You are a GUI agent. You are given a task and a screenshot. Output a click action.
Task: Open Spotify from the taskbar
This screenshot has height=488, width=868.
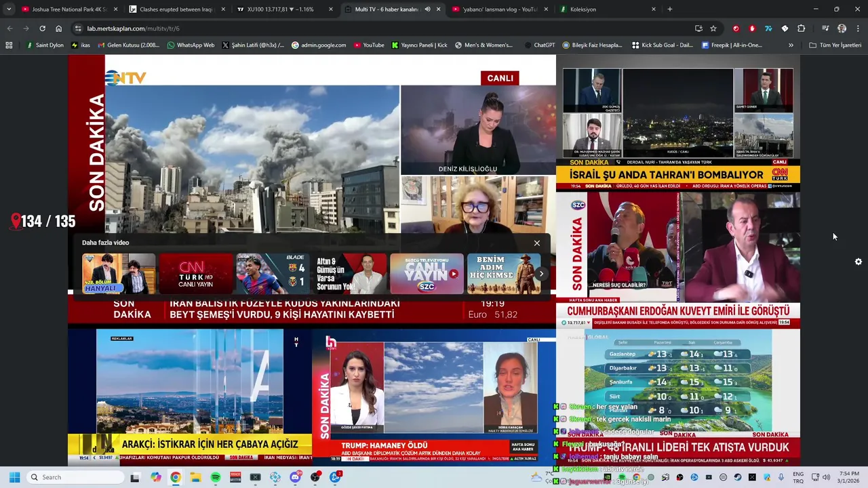coord(216,477)
